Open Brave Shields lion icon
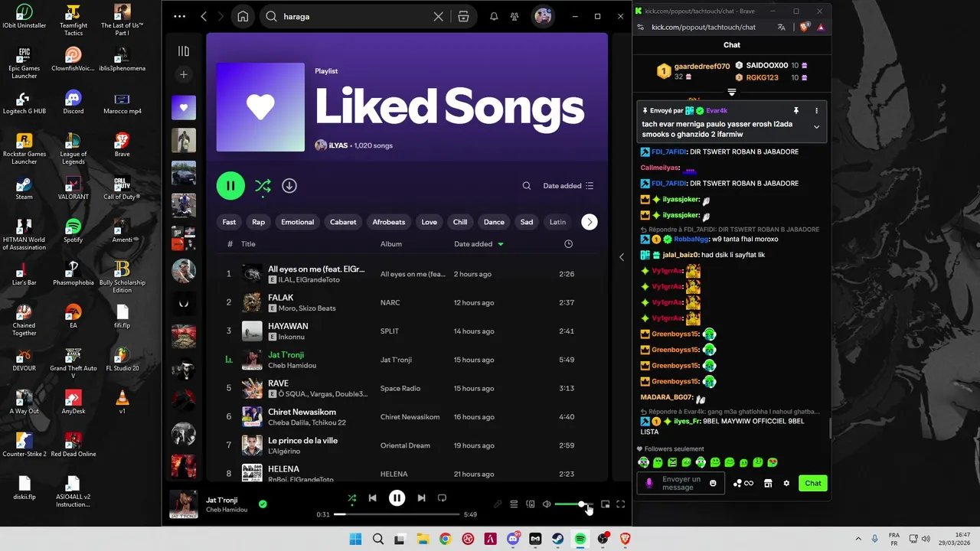 (x=805, y=27)
